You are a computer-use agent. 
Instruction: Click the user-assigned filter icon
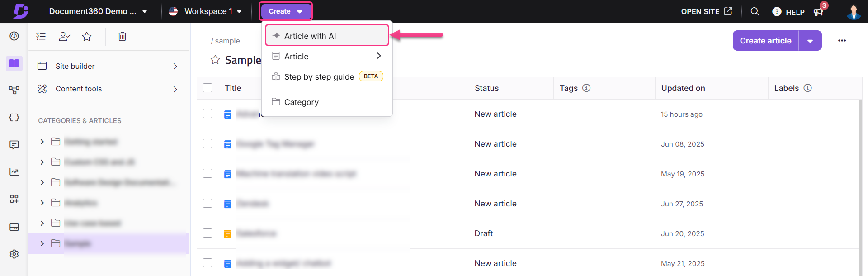coord(65,36)
